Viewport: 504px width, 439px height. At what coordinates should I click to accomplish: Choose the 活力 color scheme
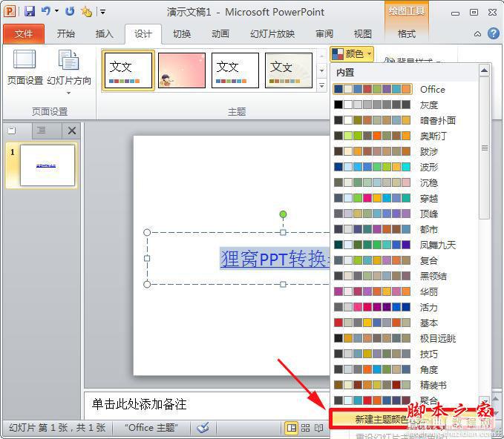pyautogui.click(x=405, y=307)
